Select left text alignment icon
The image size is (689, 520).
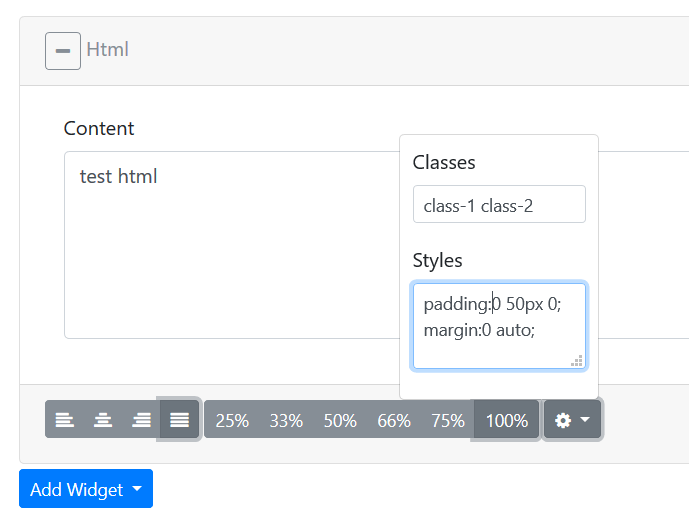point(65,420)
